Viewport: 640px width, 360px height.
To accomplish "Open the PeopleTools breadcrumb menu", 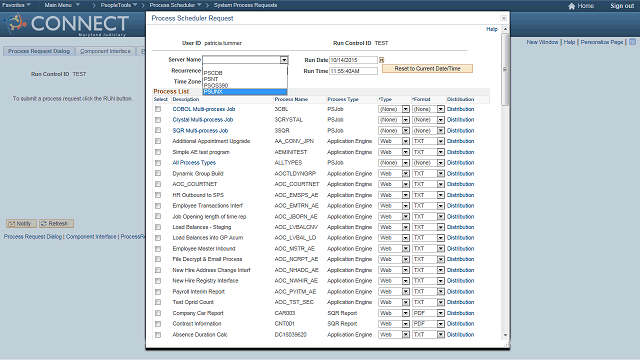I will (x=119, y=5).
